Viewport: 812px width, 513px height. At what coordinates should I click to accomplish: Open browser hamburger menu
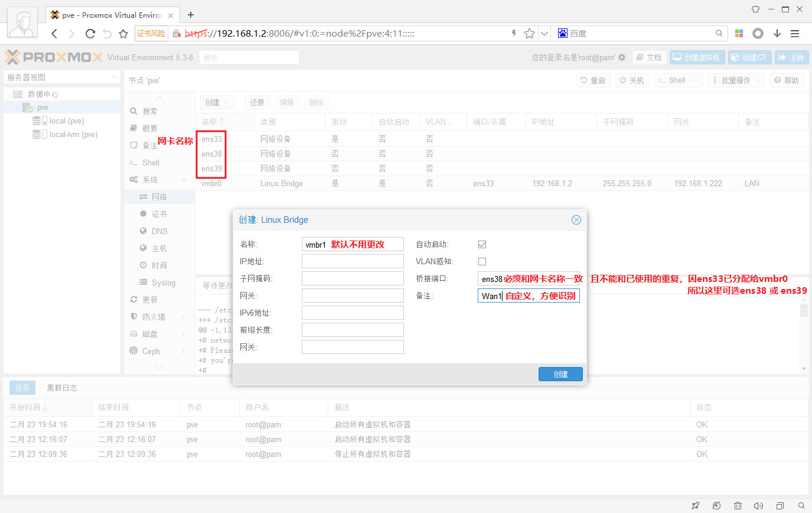(x=795, y=34)
